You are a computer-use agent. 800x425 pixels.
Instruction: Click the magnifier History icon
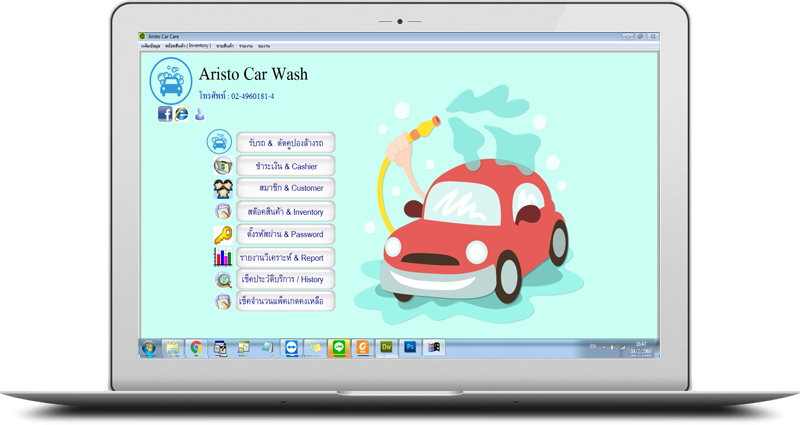[x=223, y=280]
